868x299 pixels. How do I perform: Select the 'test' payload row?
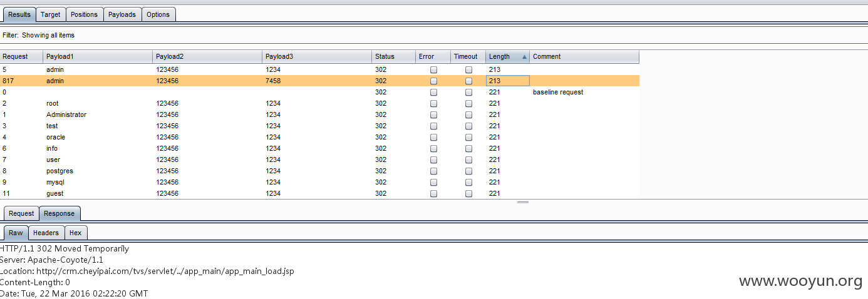(x=319, y=126)
